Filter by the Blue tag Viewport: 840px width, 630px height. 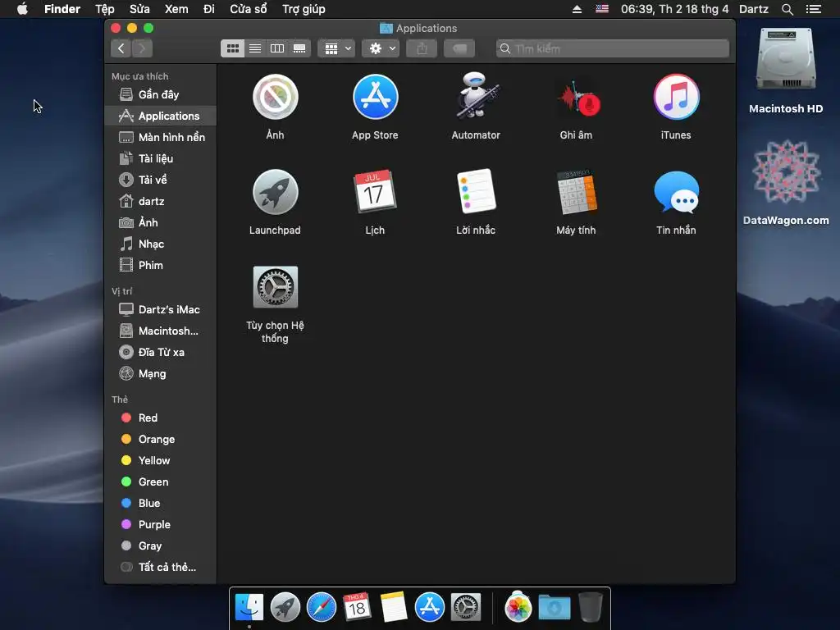pos(161,504)
